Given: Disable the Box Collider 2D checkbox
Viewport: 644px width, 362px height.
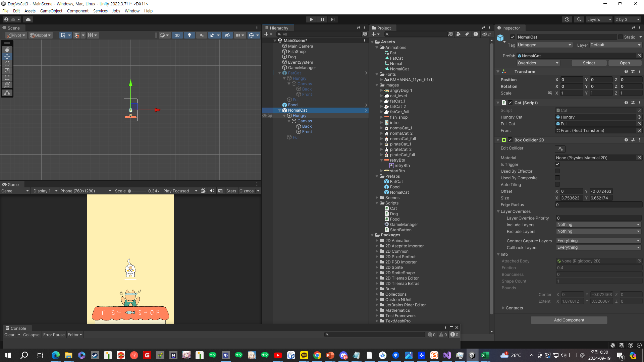Looking at the screenshot, I should pyautogui.click(x=510, y=140).
